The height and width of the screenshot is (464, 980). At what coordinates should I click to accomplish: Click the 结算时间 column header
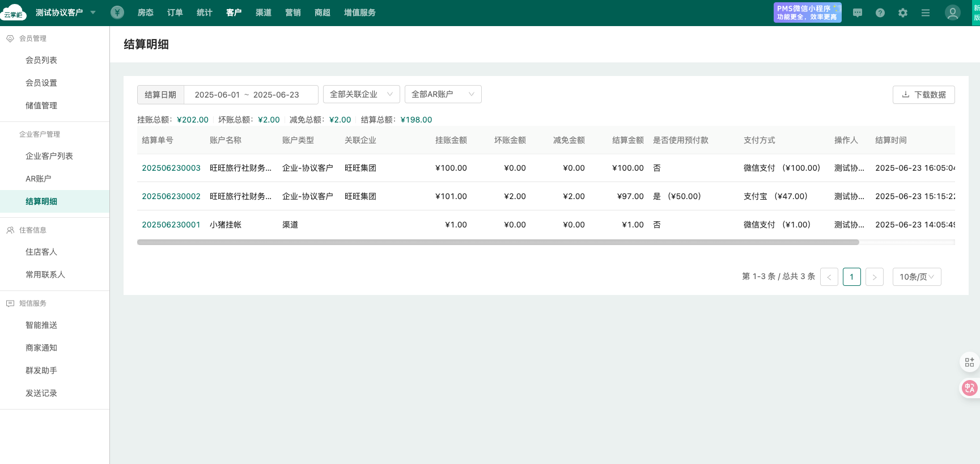click(891, 140)
